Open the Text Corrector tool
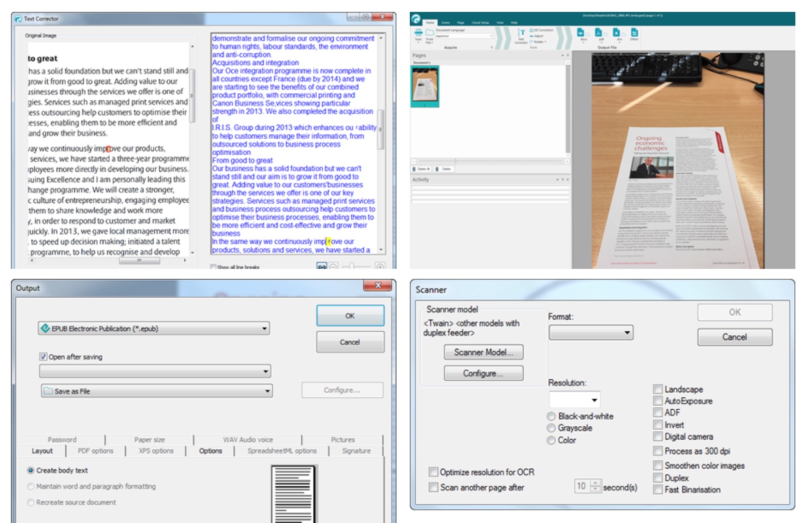Screen dimensions: 812x523 pos(521,34)
